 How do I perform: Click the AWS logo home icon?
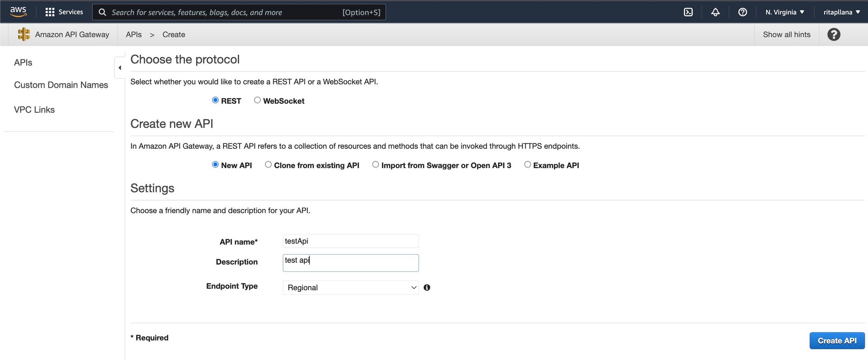coord(18,12)
